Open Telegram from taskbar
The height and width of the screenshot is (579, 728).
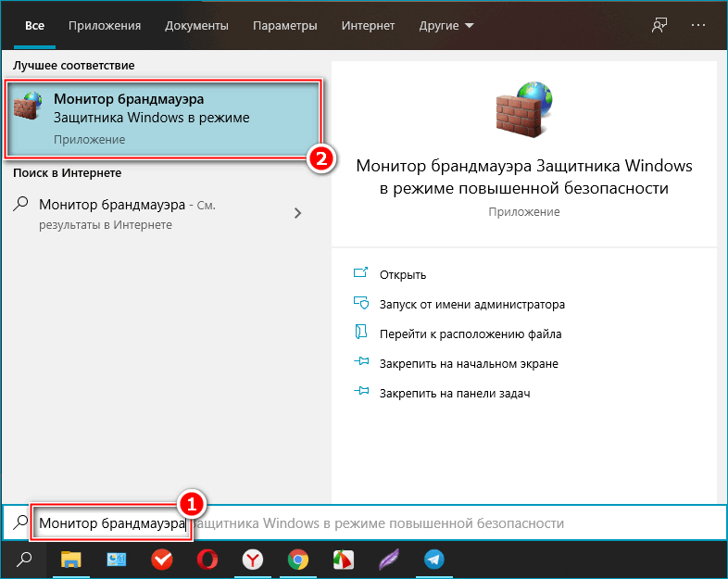pyautogui.click(x=434, y=560)
